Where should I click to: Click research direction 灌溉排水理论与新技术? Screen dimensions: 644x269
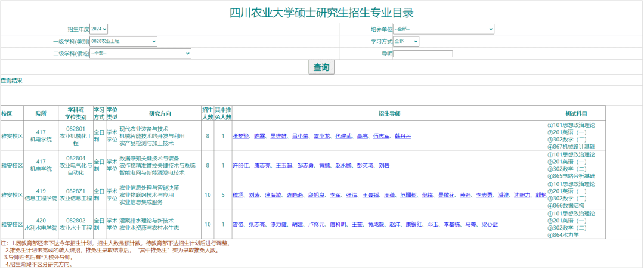pos(147,221)
